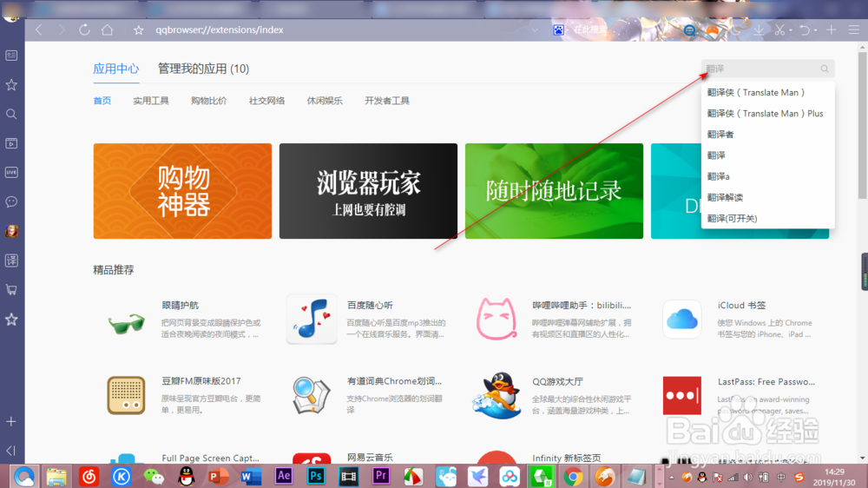Select the 开发者工具 category

[387, 101]
